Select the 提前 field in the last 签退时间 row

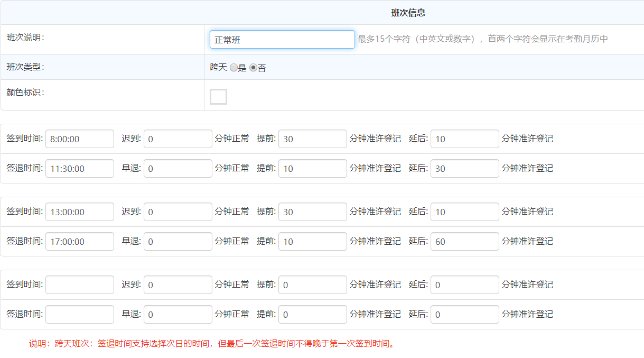click(x=313, y=315)
